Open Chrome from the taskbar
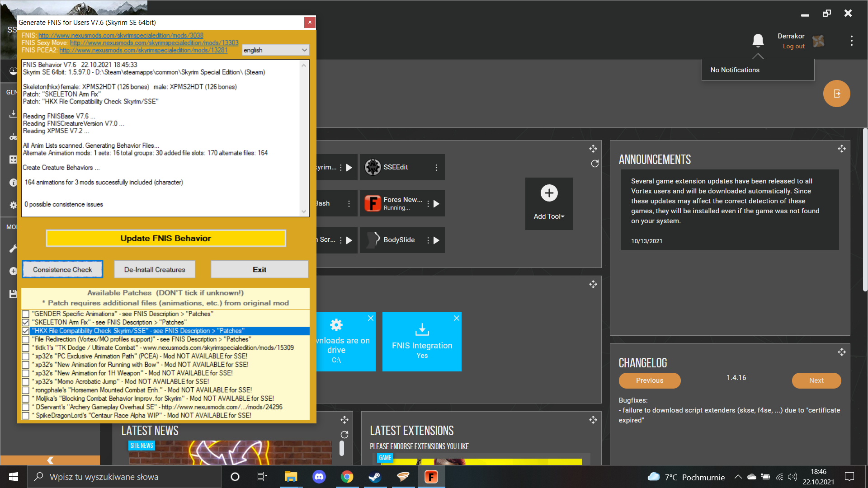Viewport: 868px width, 488px height. [x=347, y=477]
